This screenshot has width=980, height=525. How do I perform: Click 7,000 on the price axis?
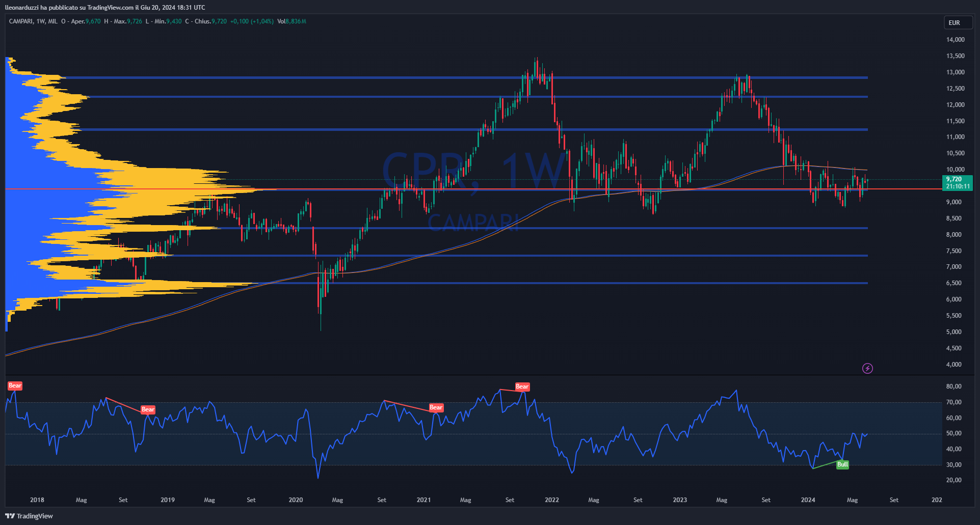954,267
